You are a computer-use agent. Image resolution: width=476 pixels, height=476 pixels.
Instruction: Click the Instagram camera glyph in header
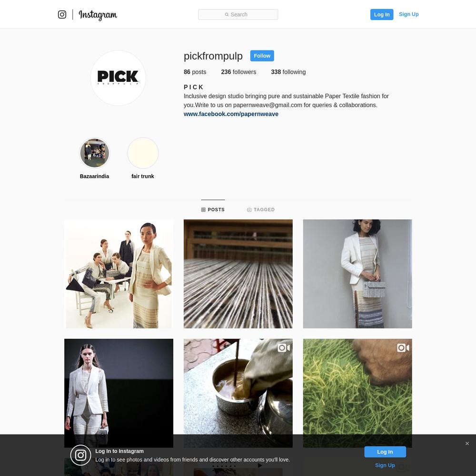[x=62, y=14]
